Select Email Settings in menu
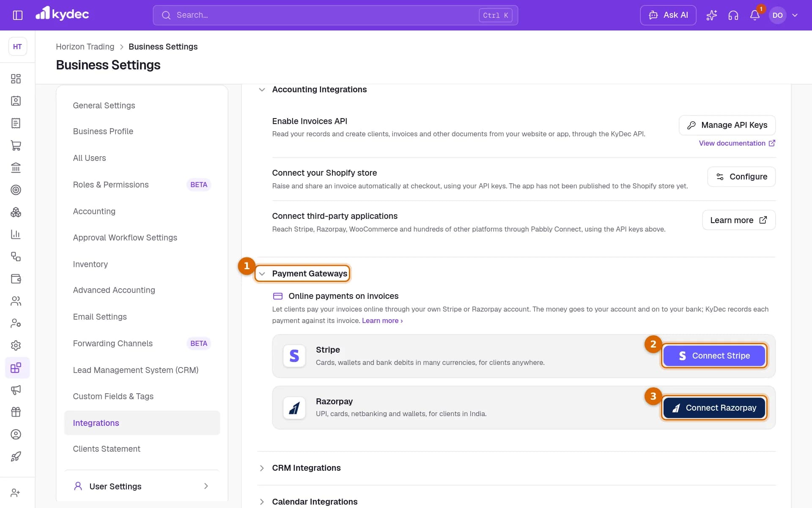 pos(100,317)
